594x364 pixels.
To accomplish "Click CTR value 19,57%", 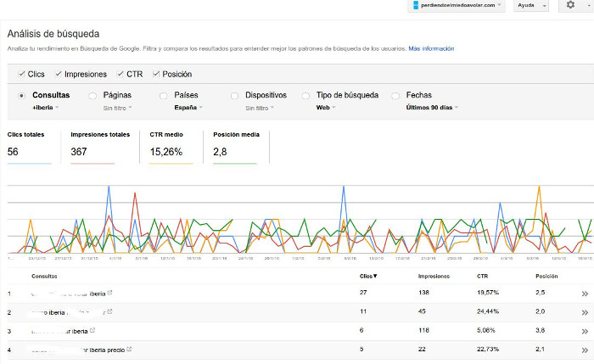I will 488,293.
